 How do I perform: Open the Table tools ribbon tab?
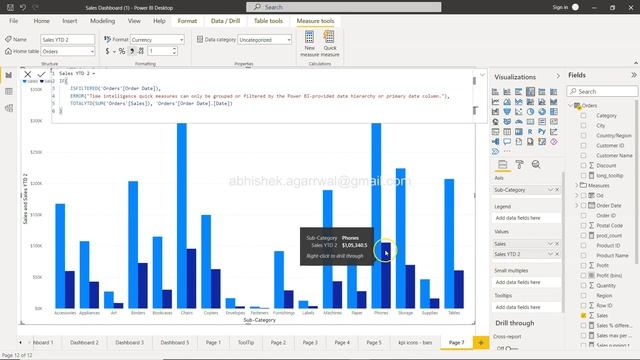coord(268,21)
